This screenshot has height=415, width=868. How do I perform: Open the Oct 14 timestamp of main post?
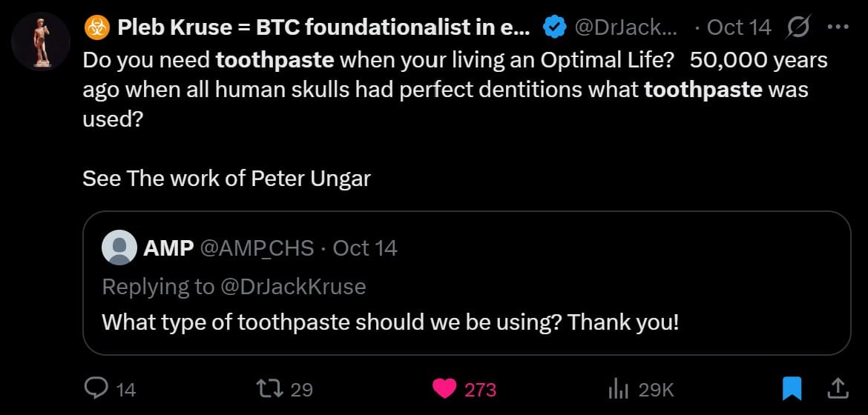(x=739, y=28)
